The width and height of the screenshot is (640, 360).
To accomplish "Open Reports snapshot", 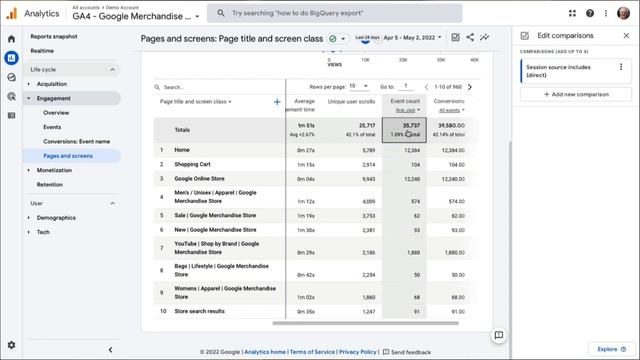I will click(54, 37).
